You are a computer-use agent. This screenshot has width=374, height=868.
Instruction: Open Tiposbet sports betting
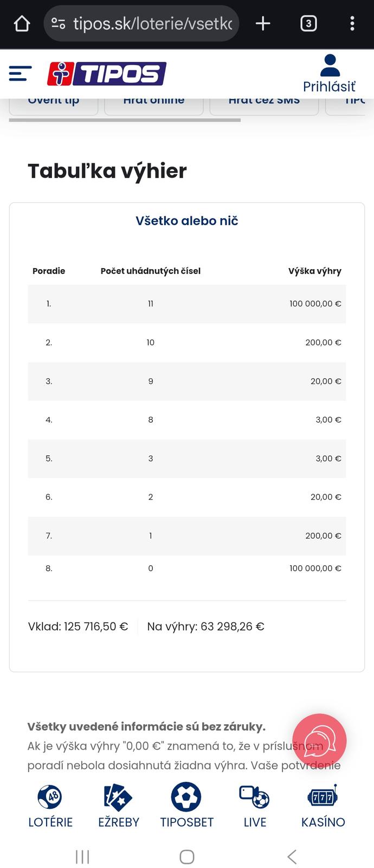pyautogui.click(x=187, y=806)
